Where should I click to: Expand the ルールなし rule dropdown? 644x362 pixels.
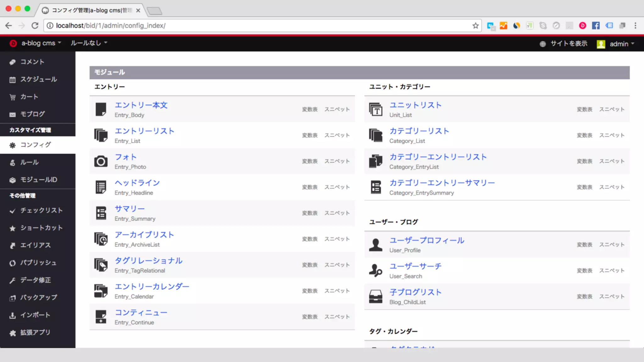89,43
